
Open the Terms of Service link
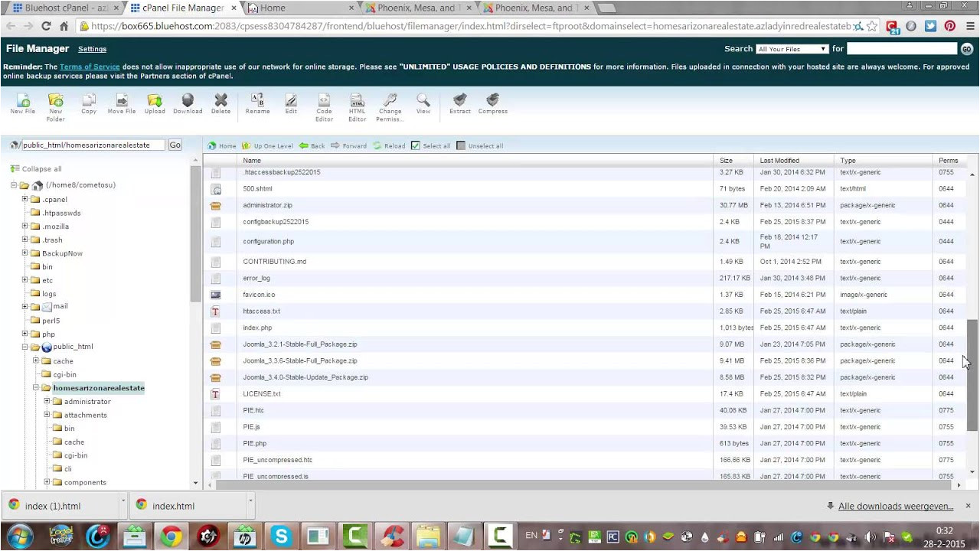[90, 67]
